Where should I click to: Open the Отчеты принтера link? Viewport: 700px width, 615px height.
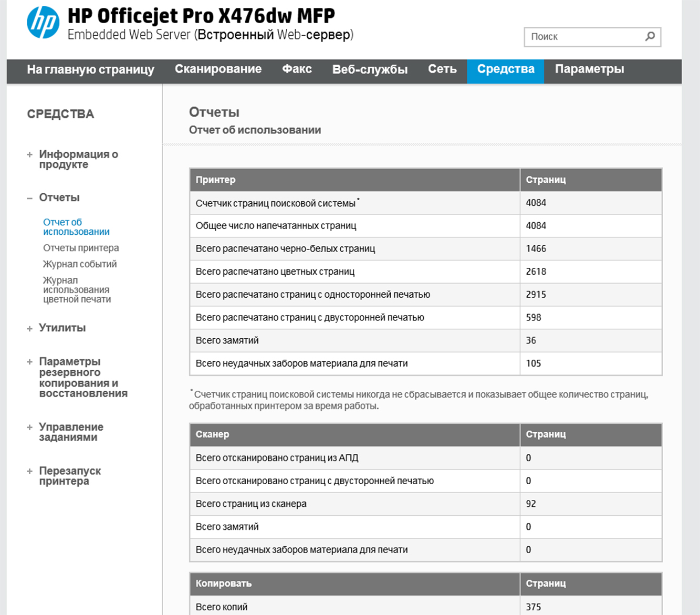point(81,248)
